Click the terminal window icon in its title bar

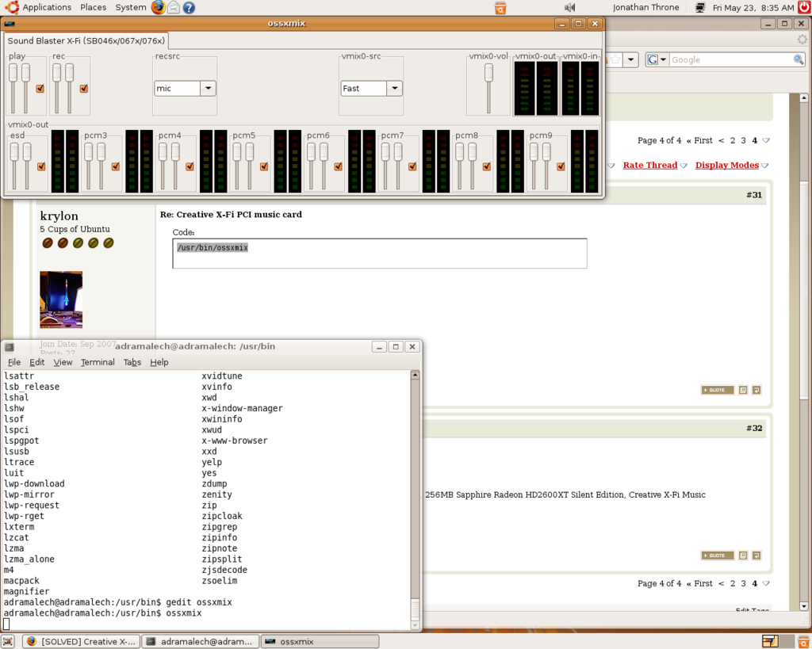point(10,347)
